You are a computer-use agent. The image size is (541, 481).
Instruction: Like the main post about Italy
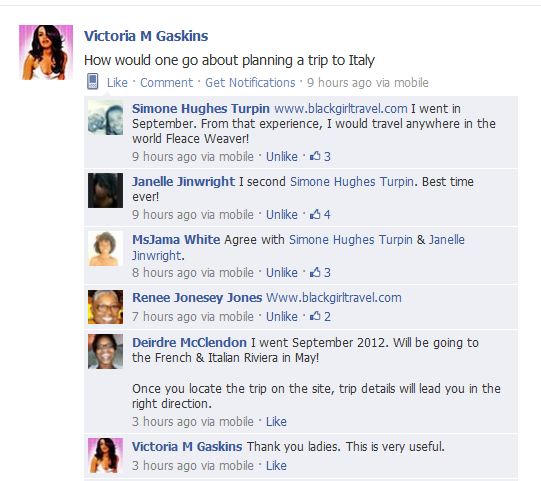[x=117, y=83]
